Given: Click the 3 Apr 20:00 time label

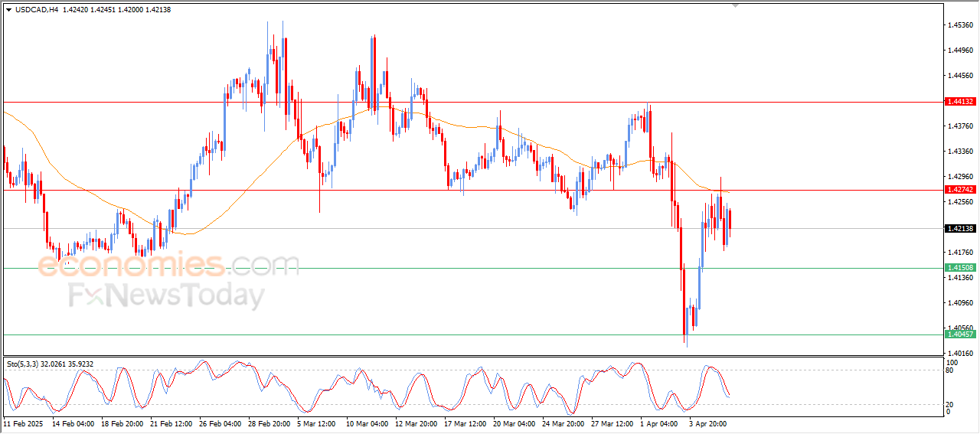Looking at the screenshot, I should (708, 423).
